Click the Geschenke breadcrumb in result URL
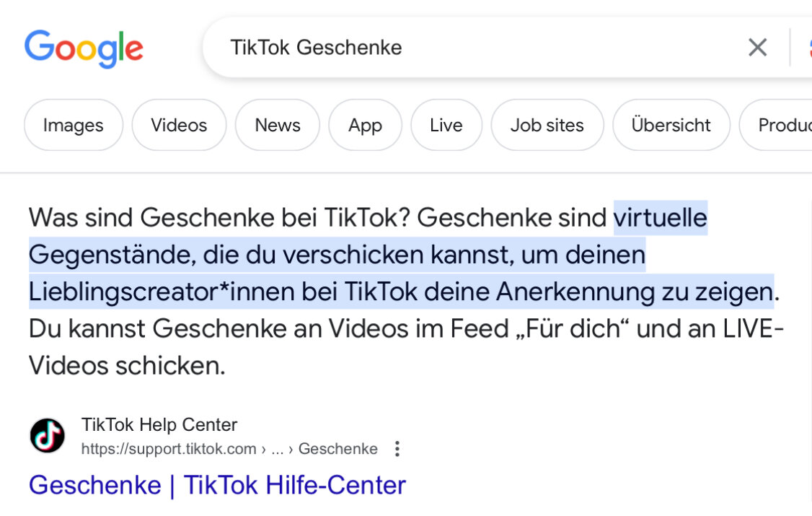This screenshot has width=812, height=516. click(x=337, y=449)
